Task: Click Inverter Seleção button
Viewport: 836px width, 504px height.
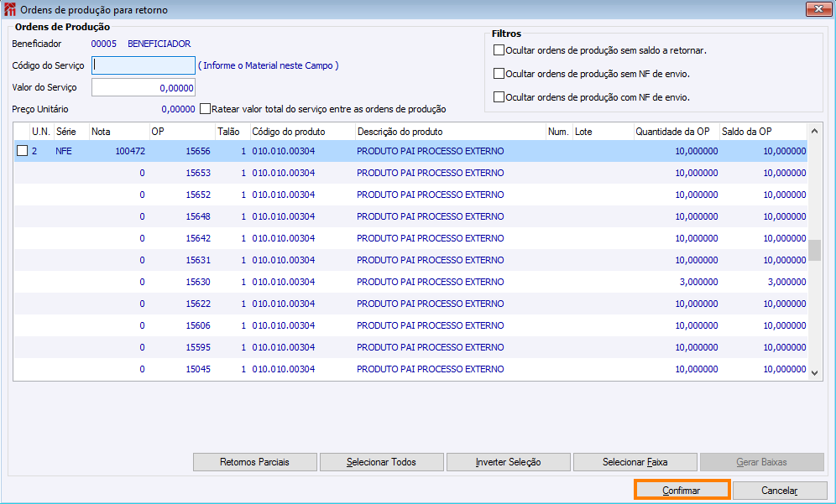Action: point(508,462)
